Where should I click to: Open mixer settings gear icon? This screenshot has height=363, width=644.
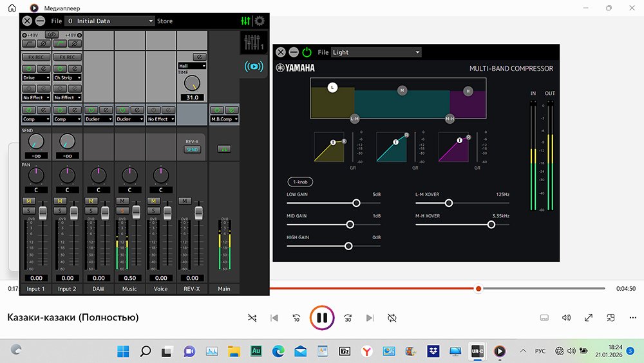260,21
